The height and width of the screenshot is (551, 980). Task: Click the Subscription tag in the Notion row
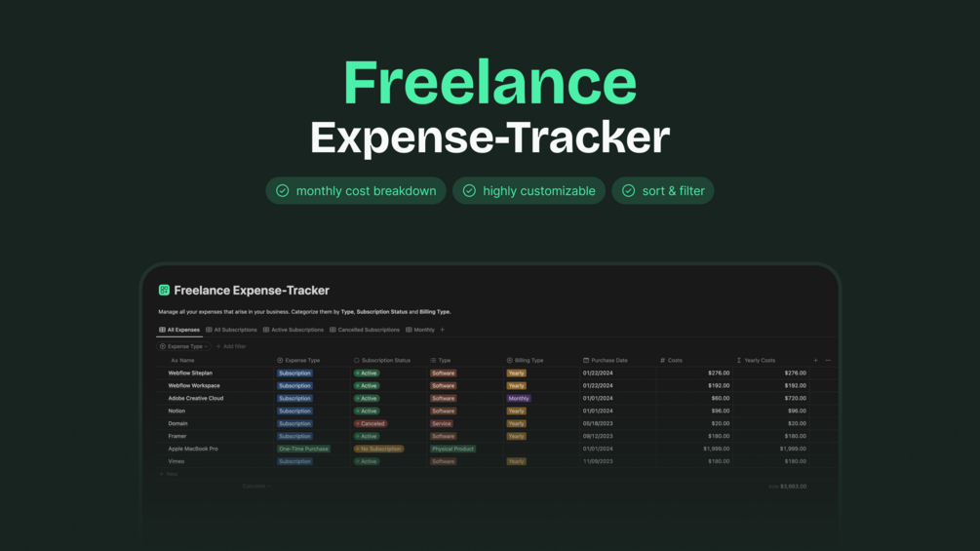coord(294,412)
